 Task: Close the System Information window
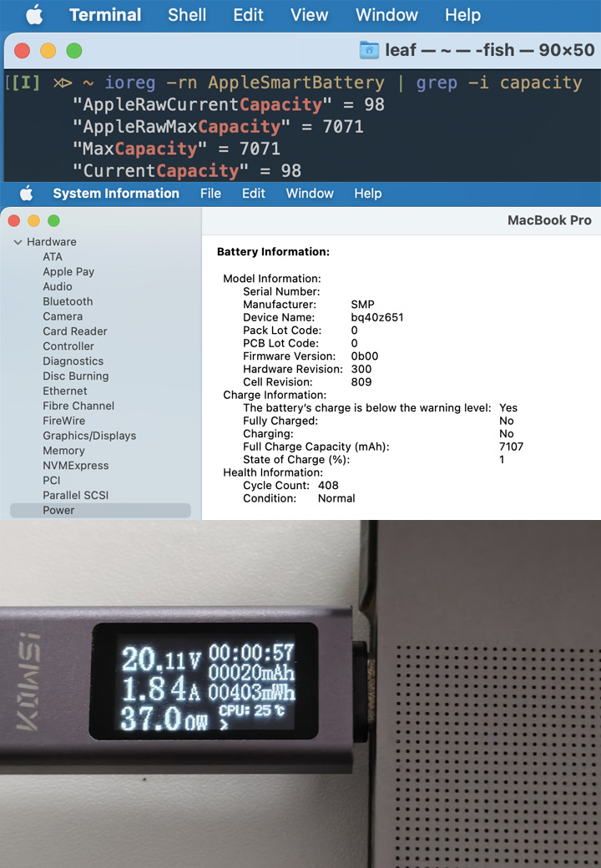point(13,221)
